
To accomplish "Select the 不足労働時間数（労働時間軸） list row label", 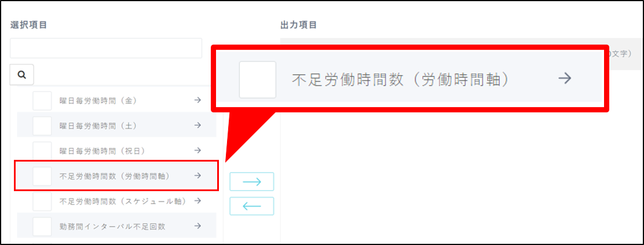I will coord(115,176).
